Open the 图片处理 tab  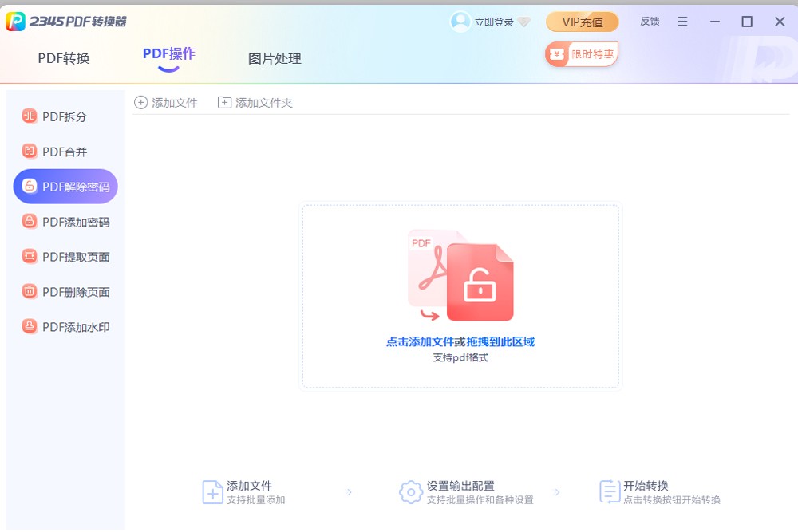tap(275, 58)
